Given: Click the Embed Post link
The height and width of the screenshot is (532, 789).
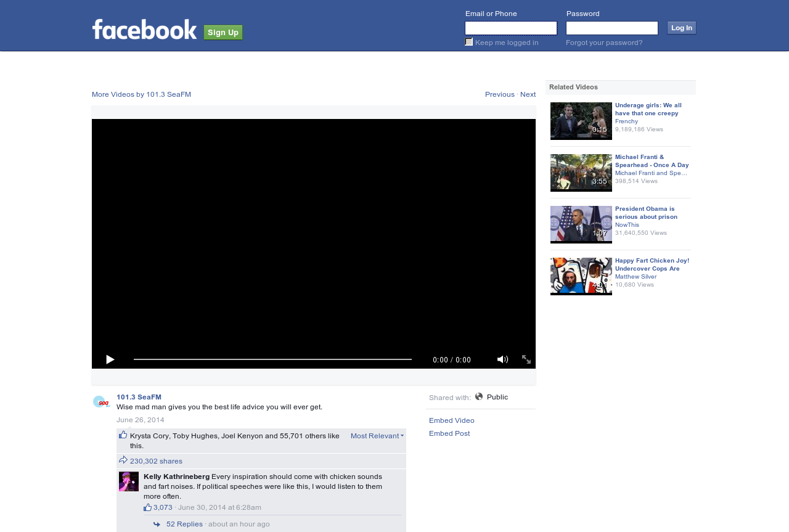Looking at the screenshot, I should coord(449,433).
